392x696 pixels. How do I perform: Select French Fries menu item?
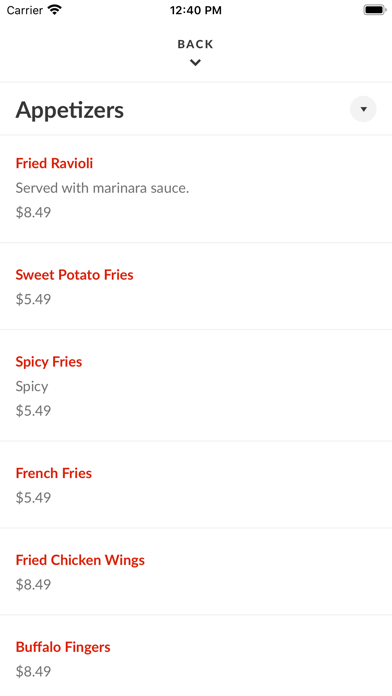coord(196,485)
